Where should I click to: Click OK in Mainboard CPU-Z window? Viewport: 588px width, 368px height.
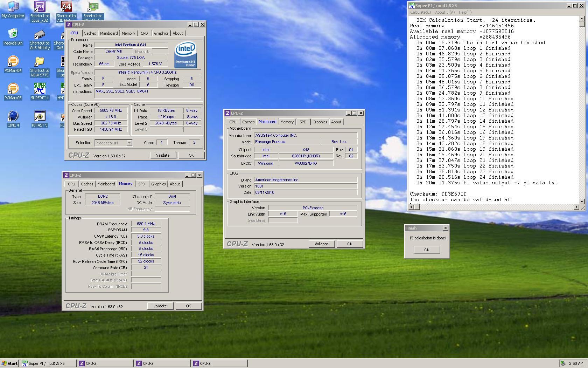[350, 244]
